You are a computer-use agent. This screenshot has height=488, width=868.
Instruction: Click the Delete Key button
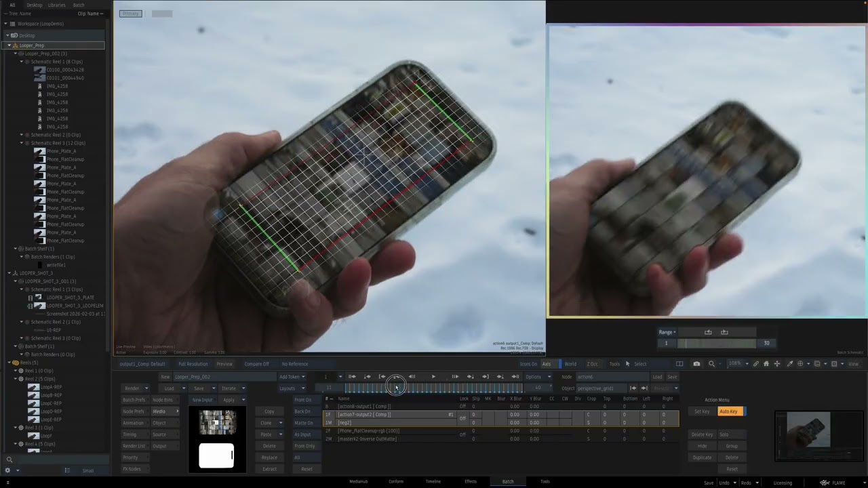(703, 434)
